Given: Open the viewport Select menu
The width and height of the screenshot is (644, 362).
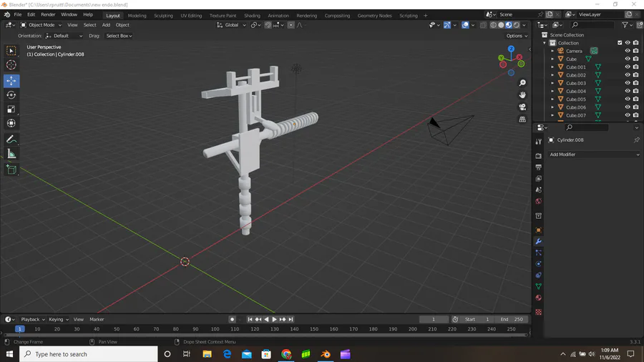Looking at the screenshot, I should click(x=89, y=25).
